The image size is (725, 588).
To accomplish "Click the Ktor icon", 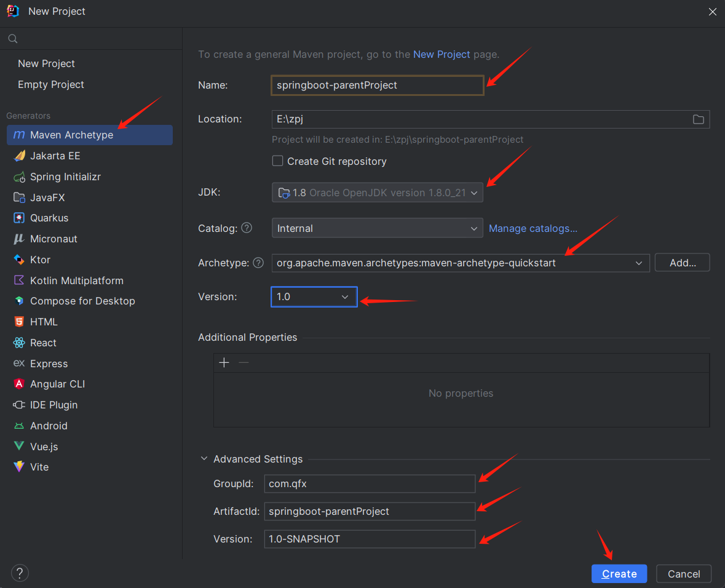I will [19, 260].
